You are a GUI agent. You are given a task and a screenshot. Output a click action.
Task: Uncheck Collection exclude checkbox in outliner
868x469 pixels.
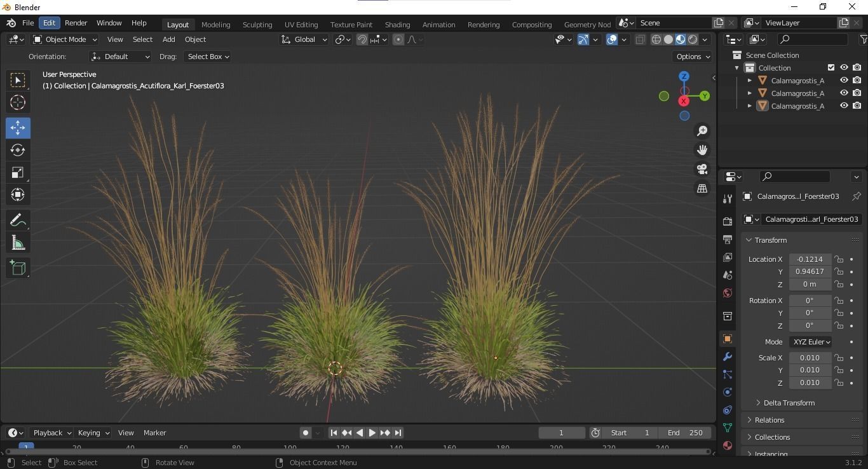coord(831,67)
